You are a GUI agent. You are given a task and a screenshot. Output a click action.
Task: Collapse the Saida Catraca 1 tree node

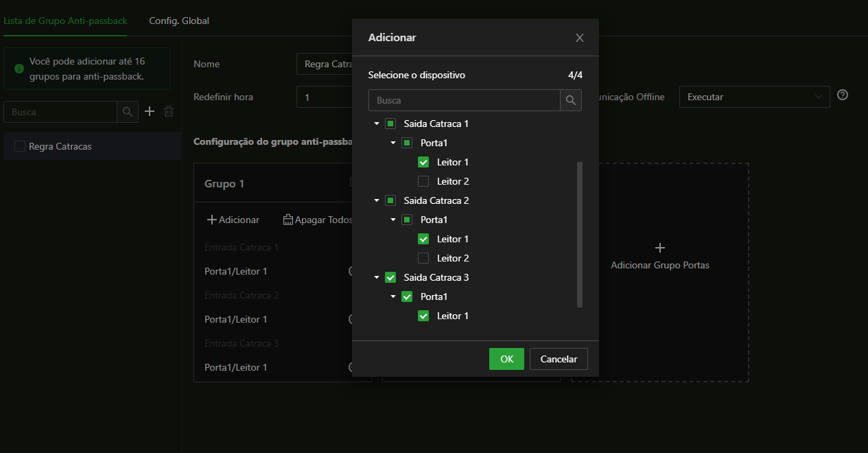(377, 124)
